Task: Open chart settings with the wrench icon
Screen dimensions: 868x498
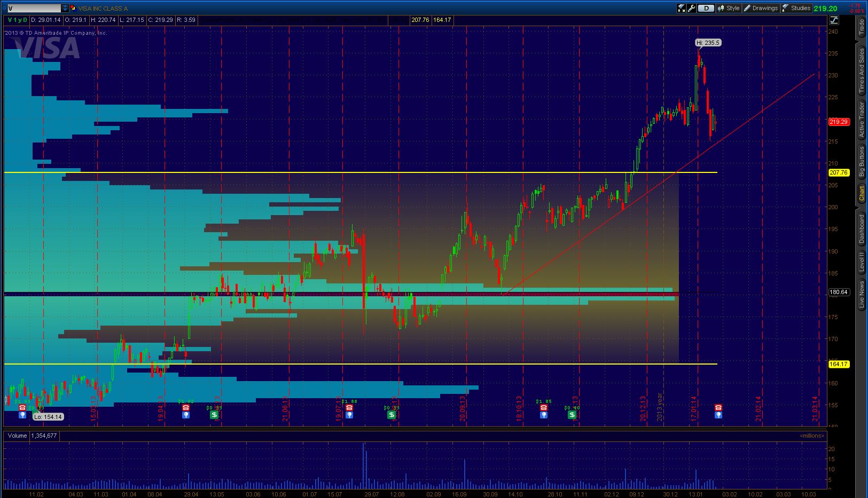Action: point(691,8)
